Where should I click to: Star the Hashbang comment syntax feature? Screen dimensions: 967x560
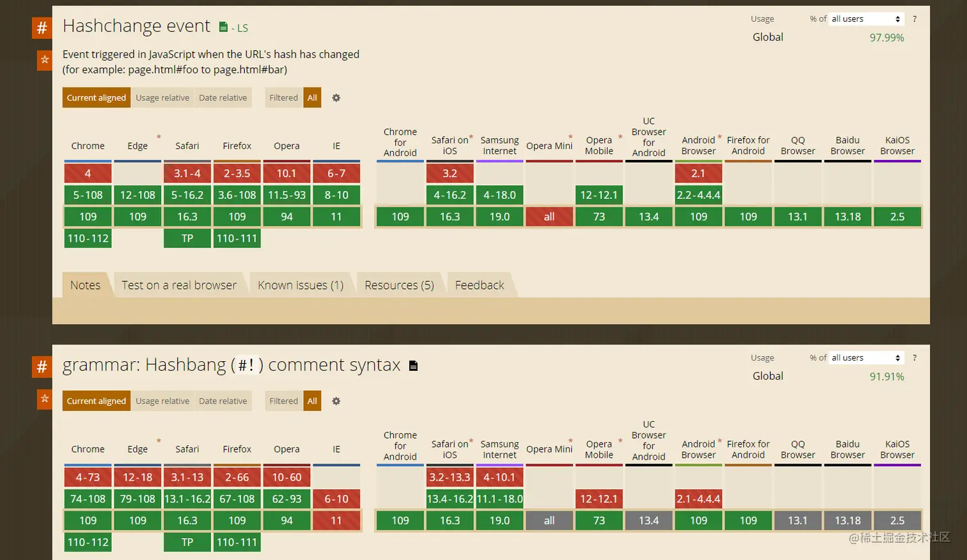(45, 399)
